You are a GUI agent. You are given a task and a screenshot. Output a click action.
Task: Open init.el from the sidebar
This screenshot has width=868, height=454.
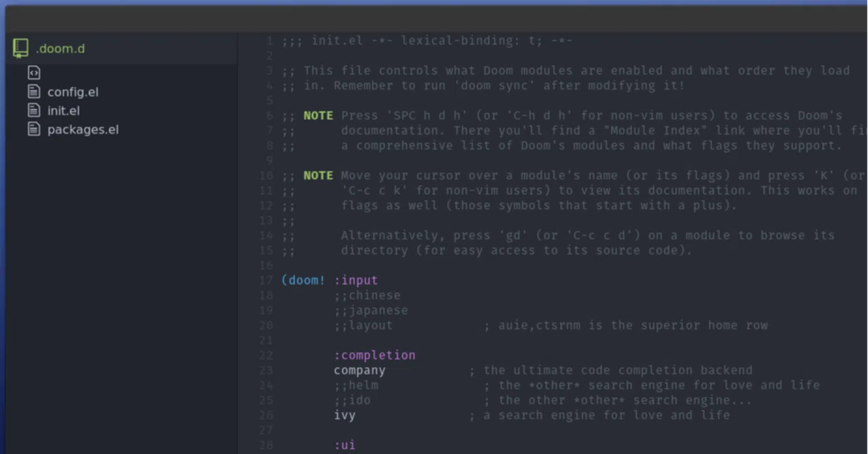point(63,111)
